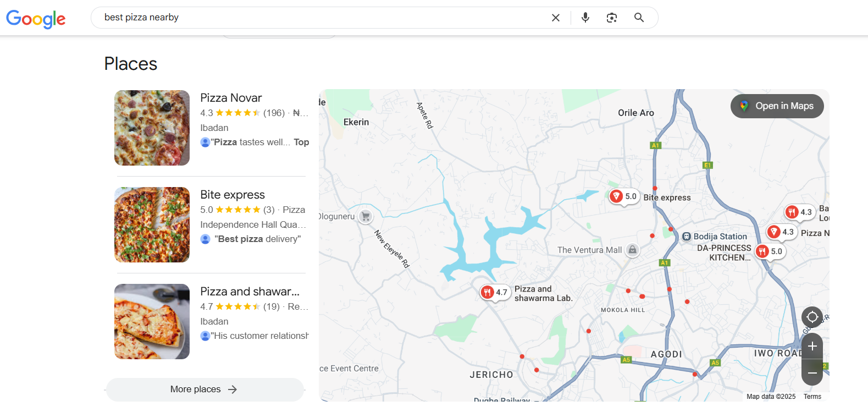Click the 'Map data ©2025' attribution
This screenshot has width=868, height=417.
point(771,397)
